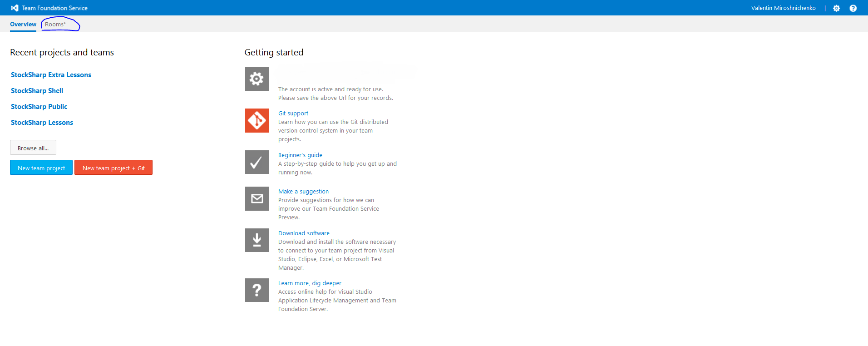Screen dimensions: 868x346
Task: Open the Git support link
Action: 293,114
